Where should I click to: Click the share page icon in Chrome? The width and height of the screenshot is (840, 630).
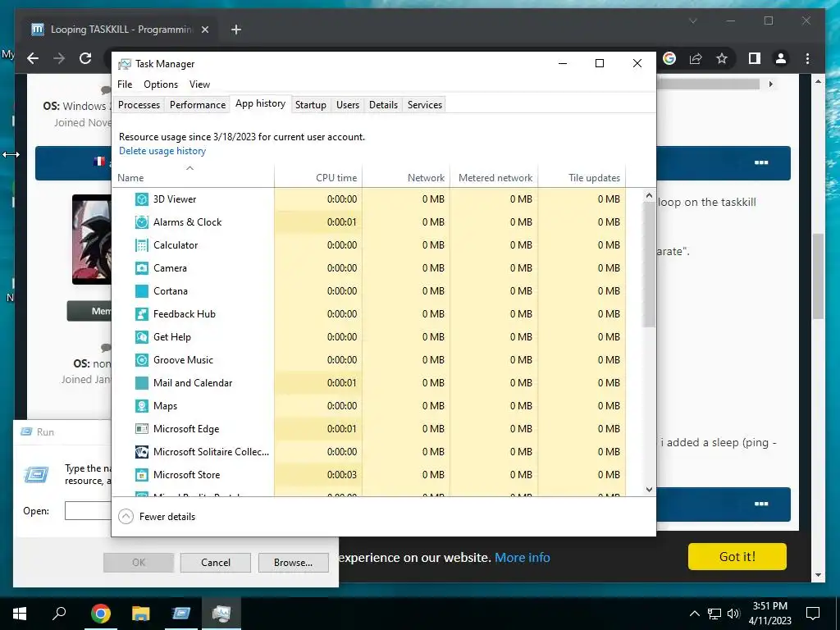click(x=696, y=58)
